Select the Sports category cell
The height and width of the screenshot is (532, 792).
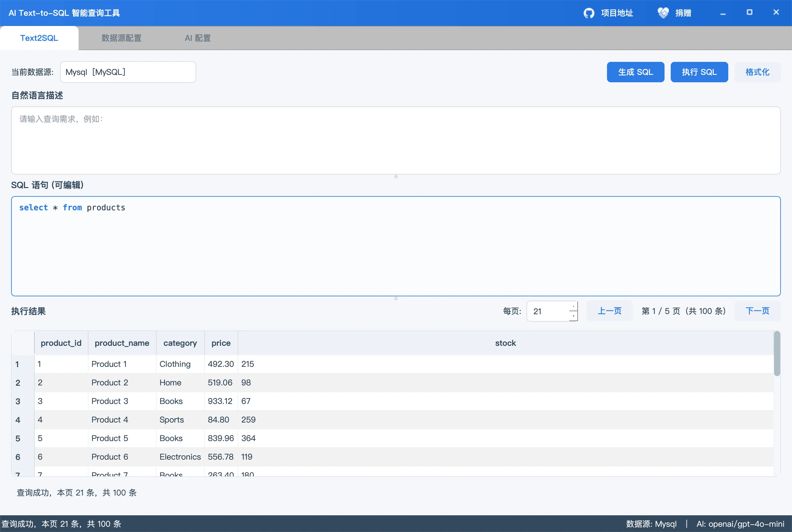point(180,420)
